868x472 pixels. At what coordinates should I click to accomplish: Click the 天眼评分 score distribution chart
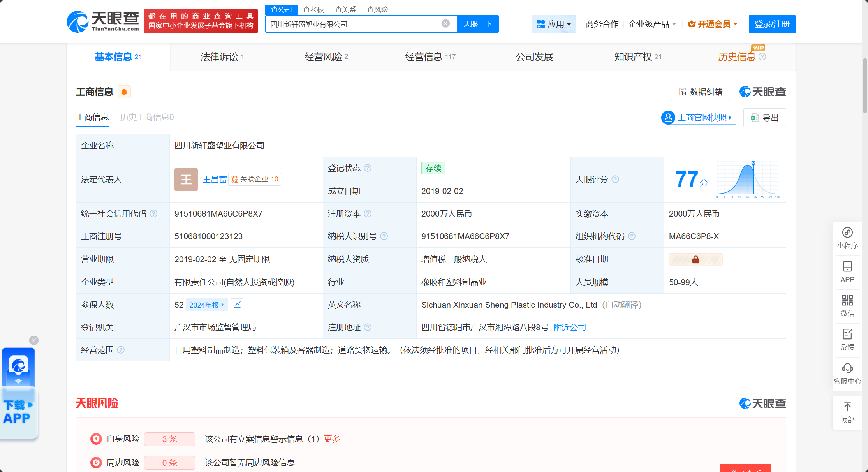coord(748,179)
